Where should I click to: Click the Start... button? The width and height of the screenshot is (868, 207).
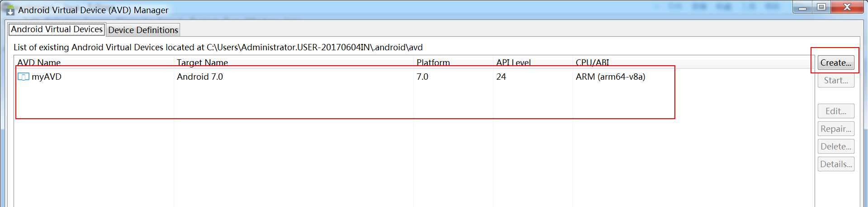click(x=836, y=80)
